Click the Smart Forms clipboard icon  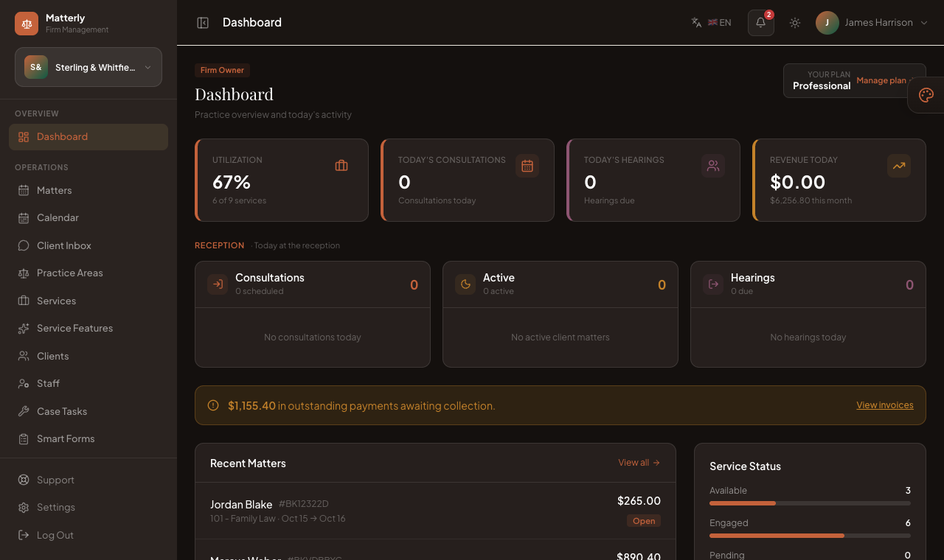coord(24,439)
